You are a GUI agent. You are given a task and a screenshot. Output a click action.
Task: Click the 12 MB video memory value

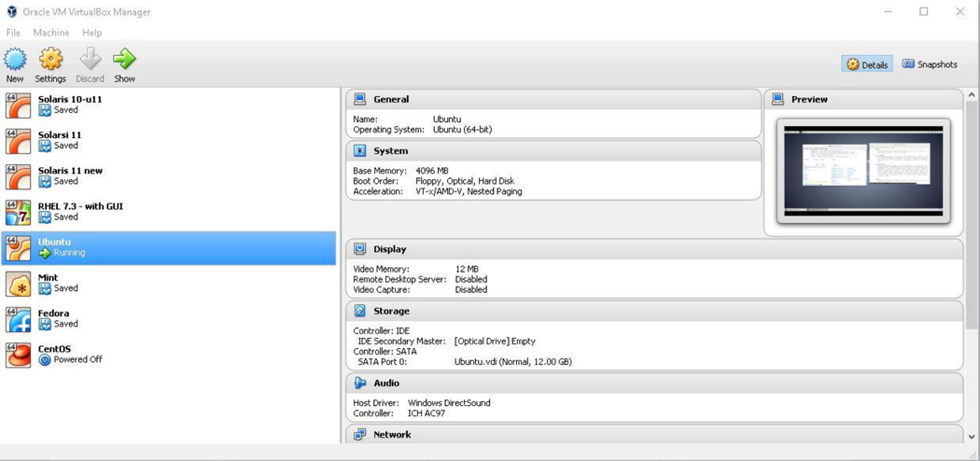[467, 270]
